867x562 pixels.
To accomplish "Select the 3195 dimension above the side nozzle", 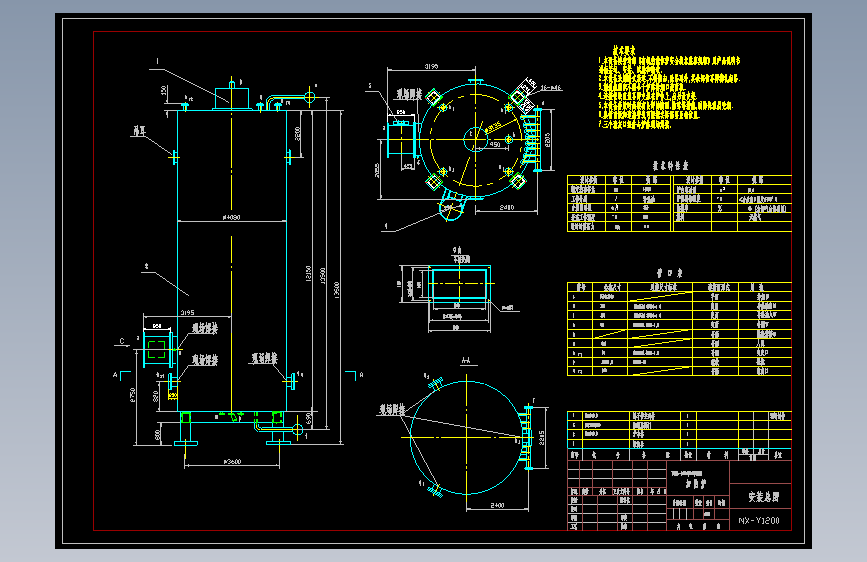I will click(x=187, y=313).
